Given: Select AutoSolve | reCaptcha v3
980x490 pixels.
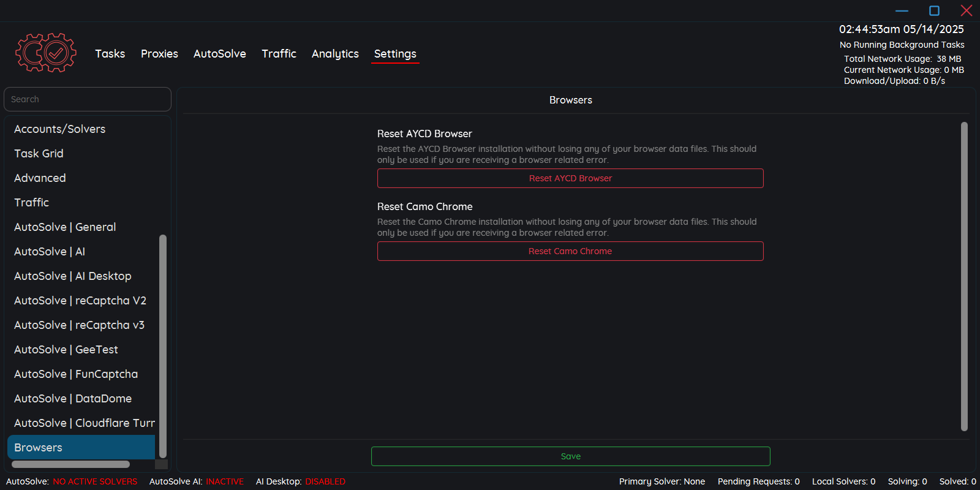Looking at the screenshot, I should [x=81, y=325].
